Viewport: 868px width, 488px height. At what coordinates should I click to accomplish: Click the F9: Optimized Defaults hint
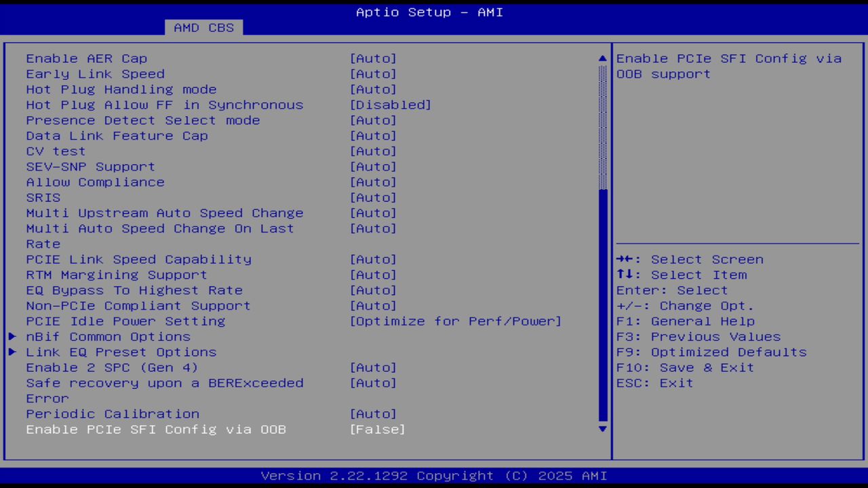click(x=711, y=352)
